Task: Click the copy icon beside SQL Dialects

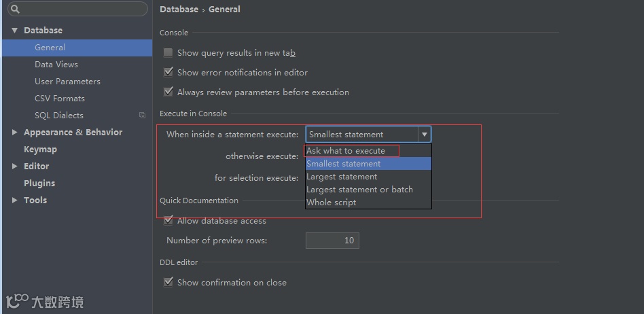Action: pos(142,116)
